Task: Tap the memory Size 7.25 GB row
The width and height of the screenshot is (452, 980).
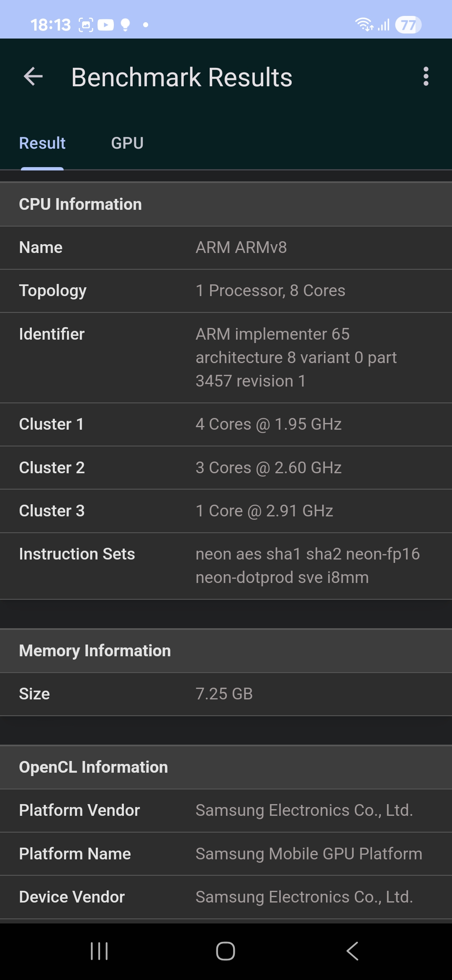Action: [x=226, y=694]
